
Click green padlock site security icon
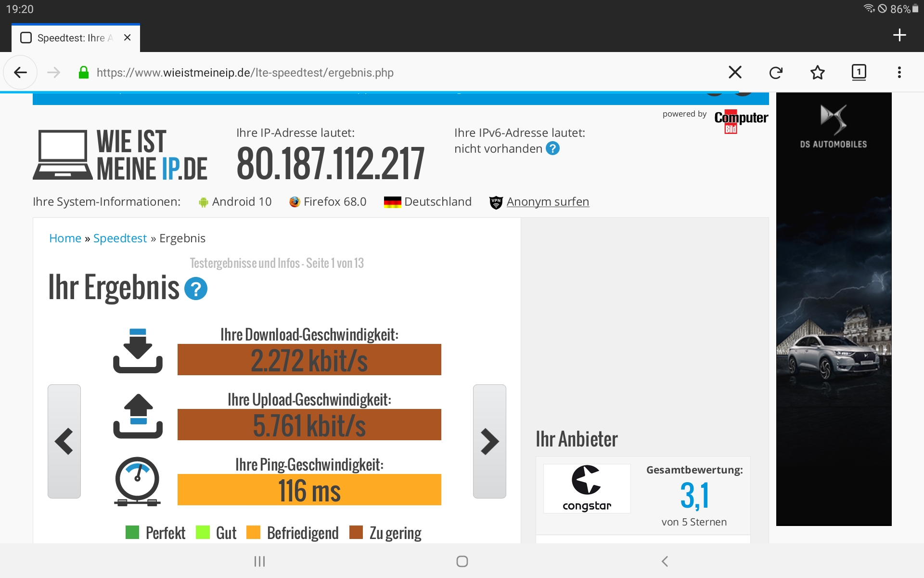coord(84,73)
